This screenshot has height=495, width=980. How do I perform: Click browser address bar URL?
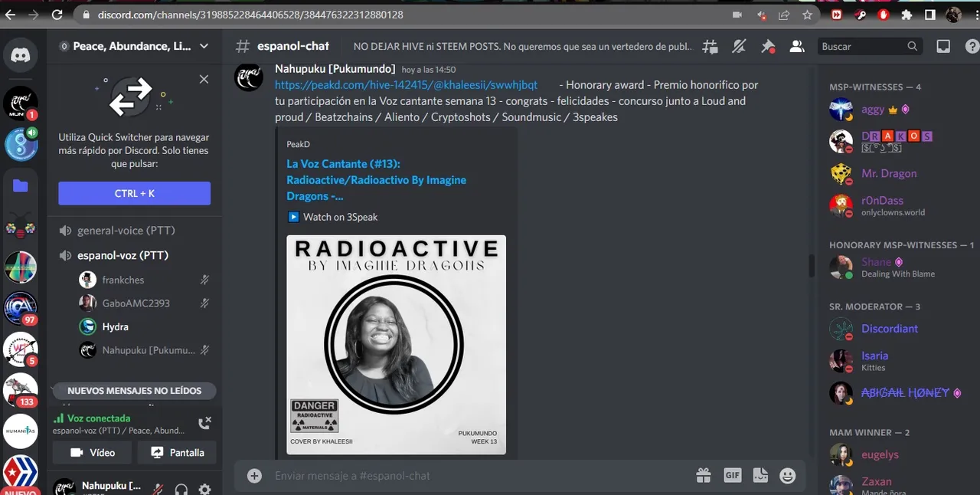[x=250, y=15]
